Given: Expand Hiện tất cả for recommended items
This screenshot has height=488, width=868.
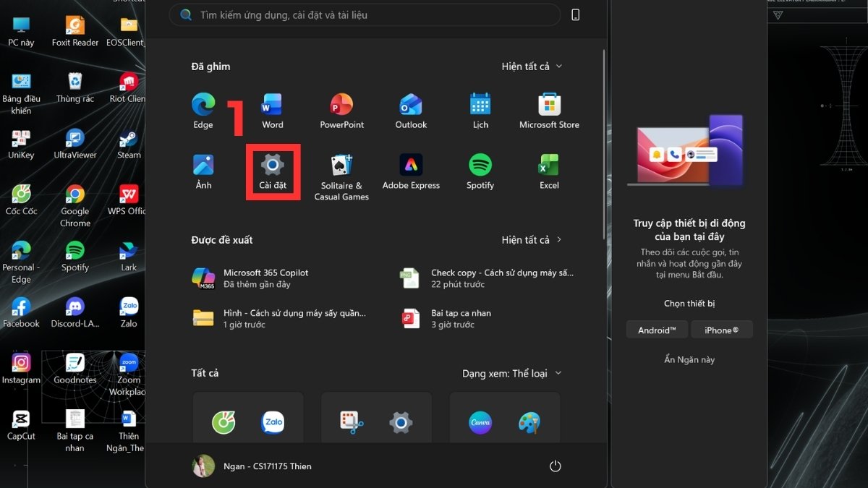Looking at the screenshot, I should click(532, 240).
